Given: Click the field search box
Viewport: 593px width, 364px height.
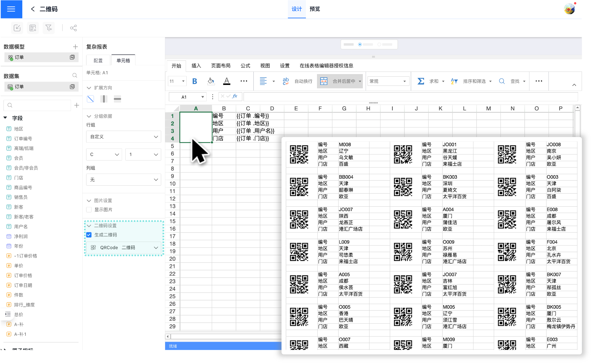Looking at the screenshot, I should click(37, 105).
